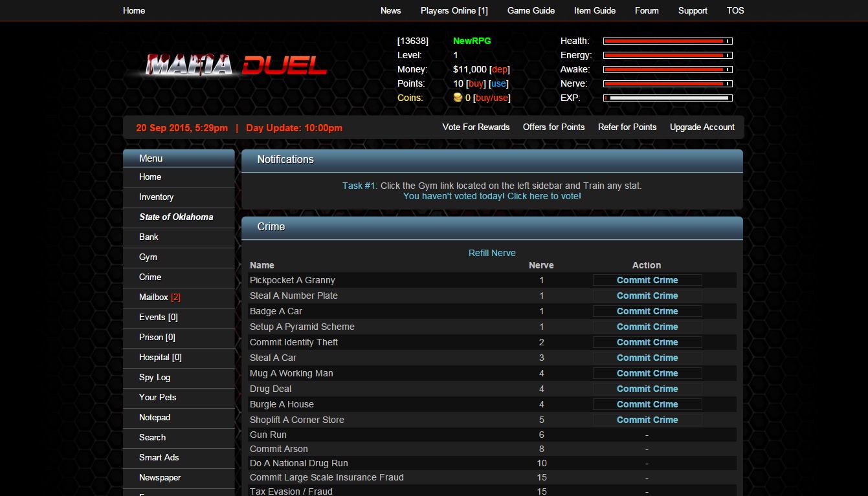Open Refer for Points
This screenshot has width=868, height=496.
[x=627, y=127]
